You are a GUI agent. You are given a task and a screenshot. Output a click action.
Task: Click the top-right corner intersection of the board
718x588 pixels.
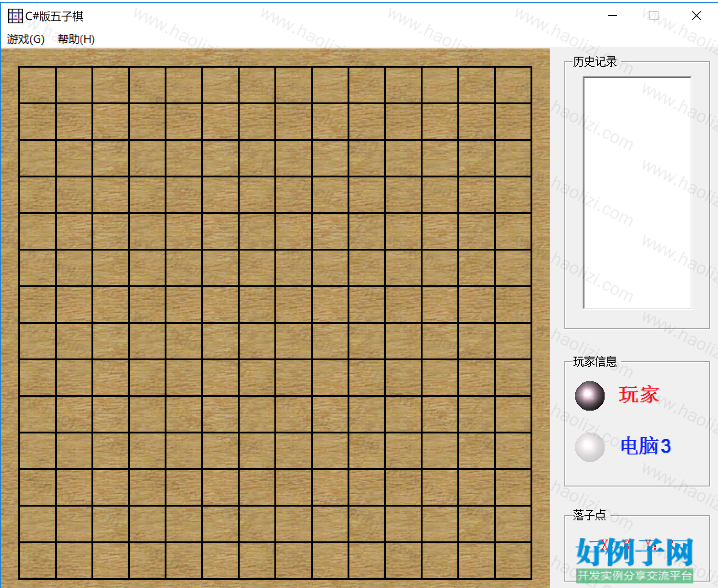click(x=531, y=67)
